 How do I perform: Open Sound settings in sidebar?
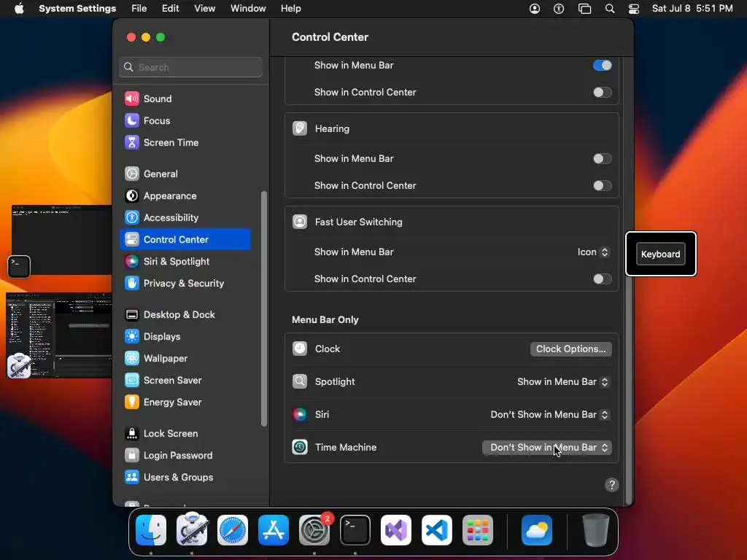[x=185, y=98]
